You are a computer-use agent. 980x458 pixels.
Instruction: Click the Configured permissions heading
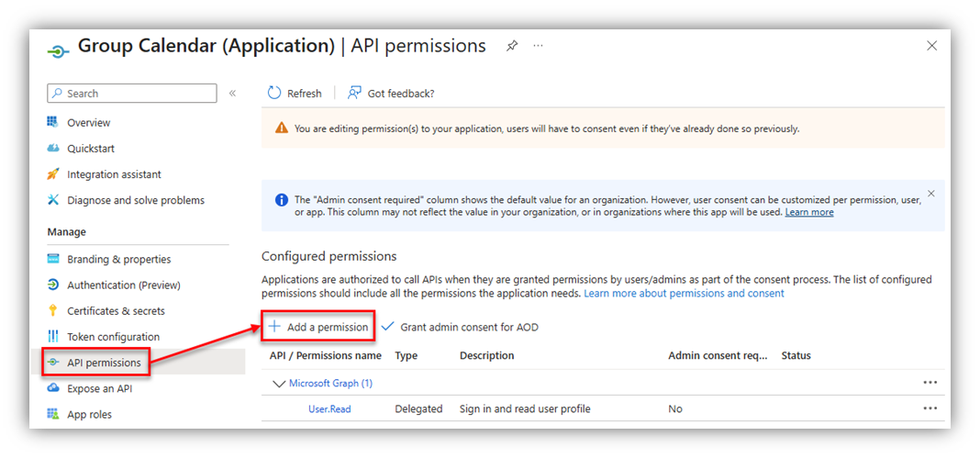pyautogui.click(x=329, y=256)
